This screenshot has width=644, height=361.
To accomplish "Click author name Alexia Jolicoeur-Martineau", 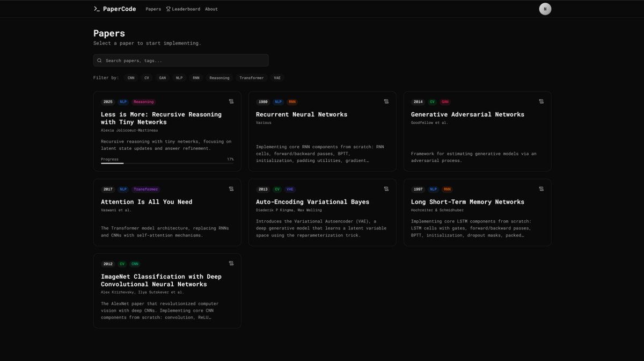I will [129, 130].
